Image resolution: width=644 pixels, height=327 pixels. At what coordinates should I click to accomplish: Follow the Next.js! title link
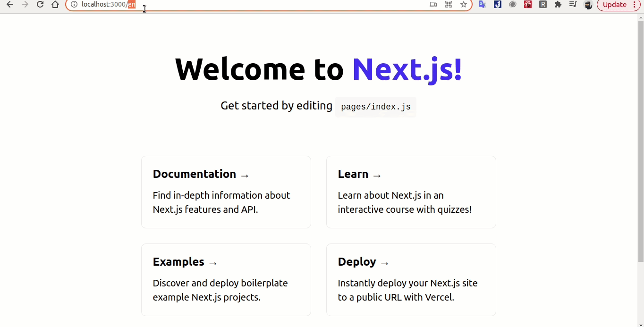(407, 69)
